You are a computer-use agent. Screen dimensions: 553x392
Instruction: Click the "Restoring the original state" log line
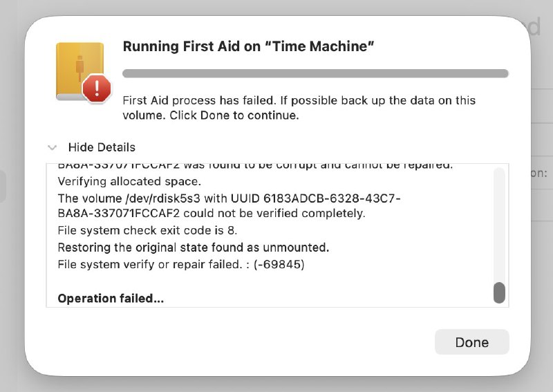point(193,247)
